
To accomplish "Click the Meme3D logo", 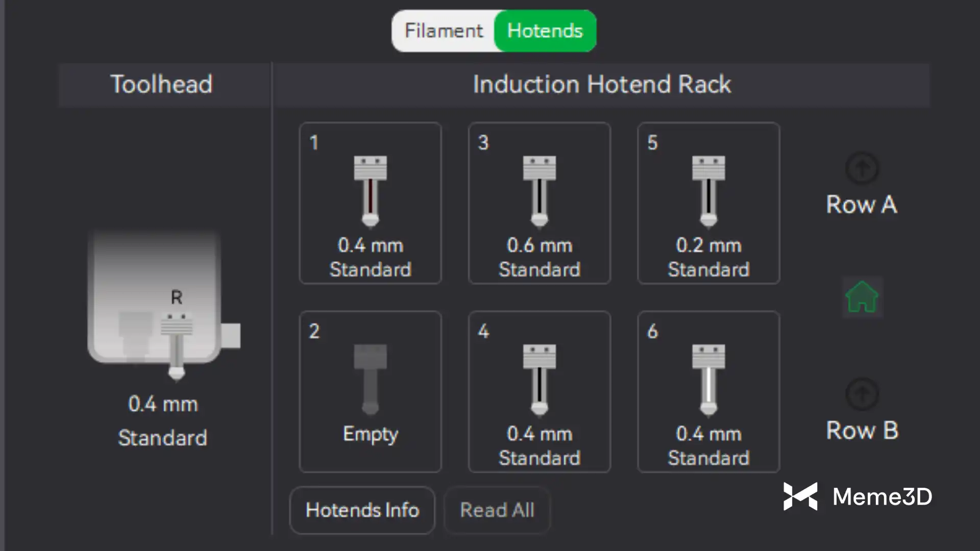I will click(x=857, y=496).
